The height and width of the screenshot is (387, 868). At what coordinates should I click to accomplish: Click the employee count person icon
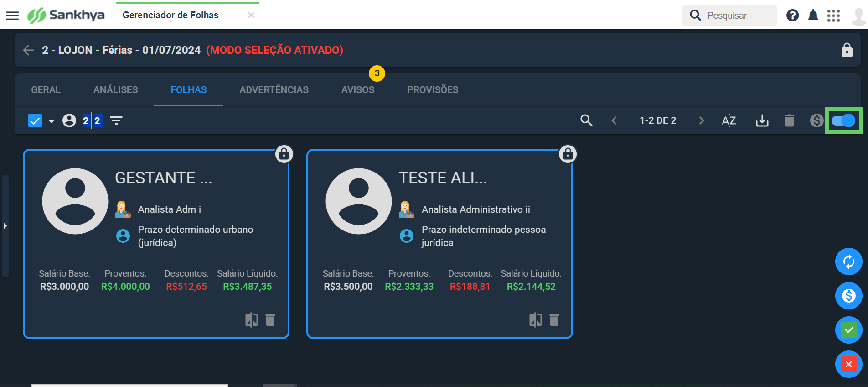click(69, 120)
